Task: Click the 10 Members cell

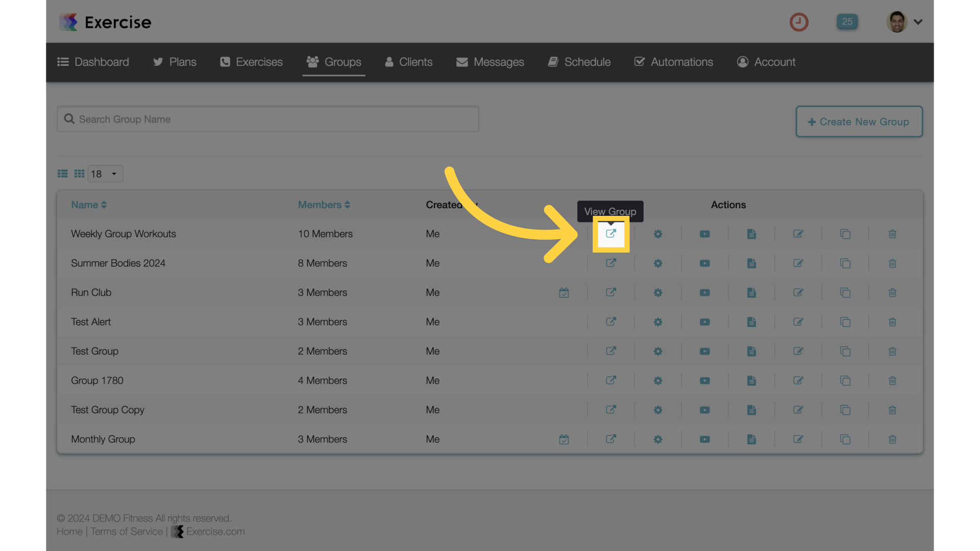Action: (x=325, y=234)
